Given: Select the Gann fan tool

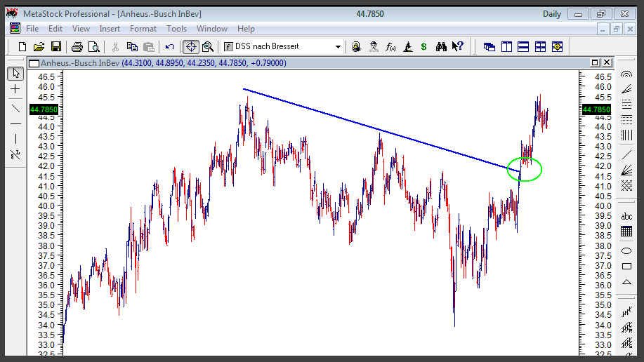Looking at the screenshot, I should click(626, 170).
